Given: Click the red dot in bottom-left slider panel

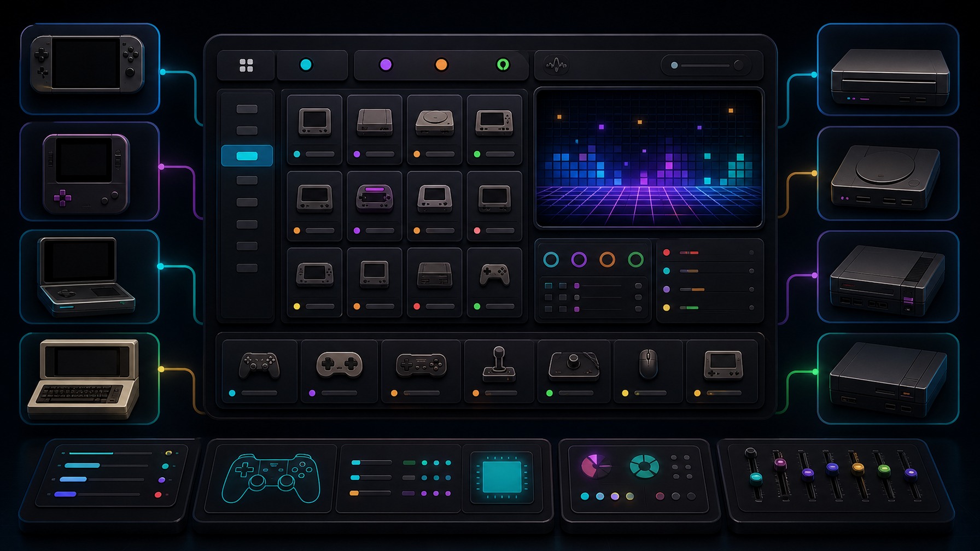Looking at the screenshot, I should [158, 495].
